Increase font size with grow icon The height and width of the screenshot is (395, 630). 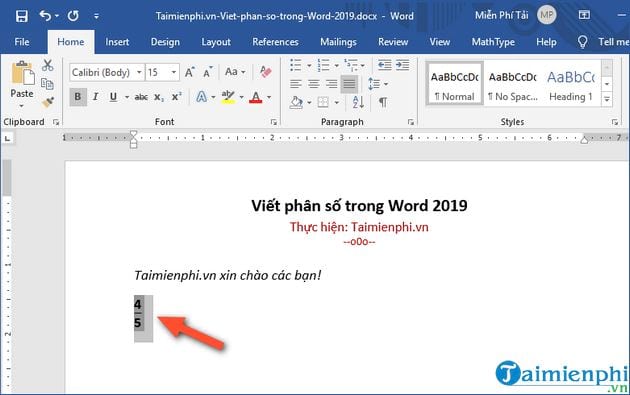click(x=190, y=72)
